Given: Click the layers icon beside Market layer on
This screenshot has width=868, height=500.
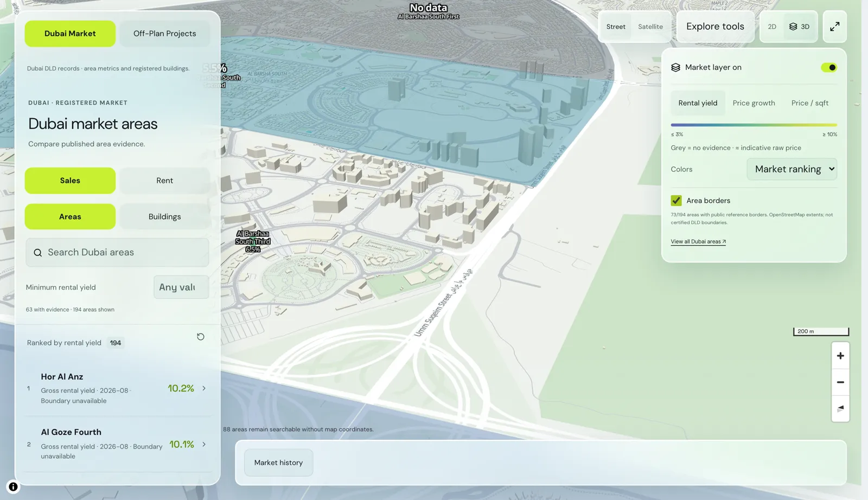Looking at the screenshot, I should pyautogui.click(x=675, y=67).
